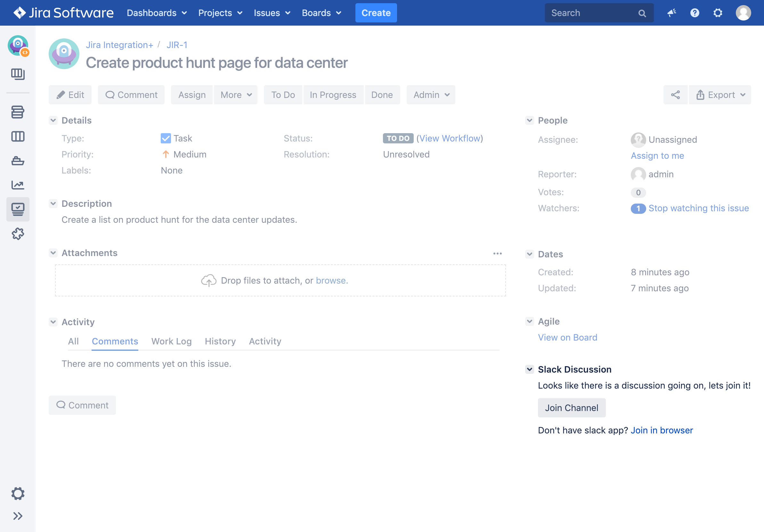Open the reports chart icon in sidebar

[18, 185]
